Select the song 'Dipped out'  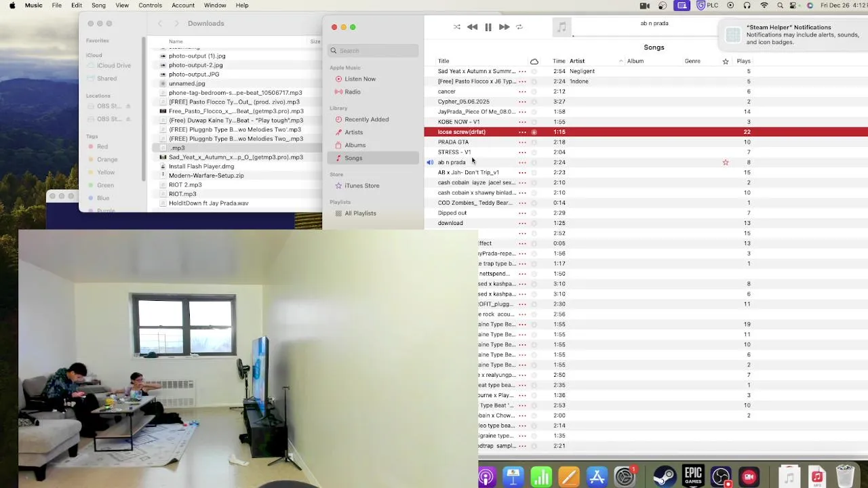452,213
